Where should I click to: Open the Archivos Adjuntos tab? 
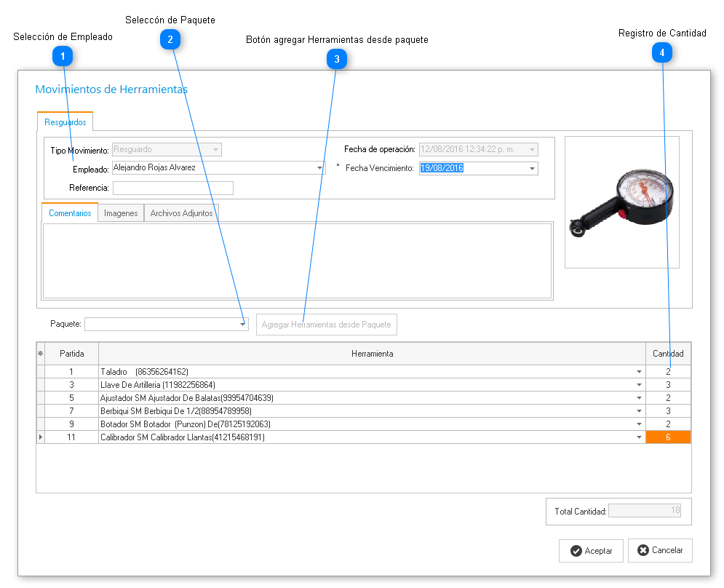coord(181,213)
